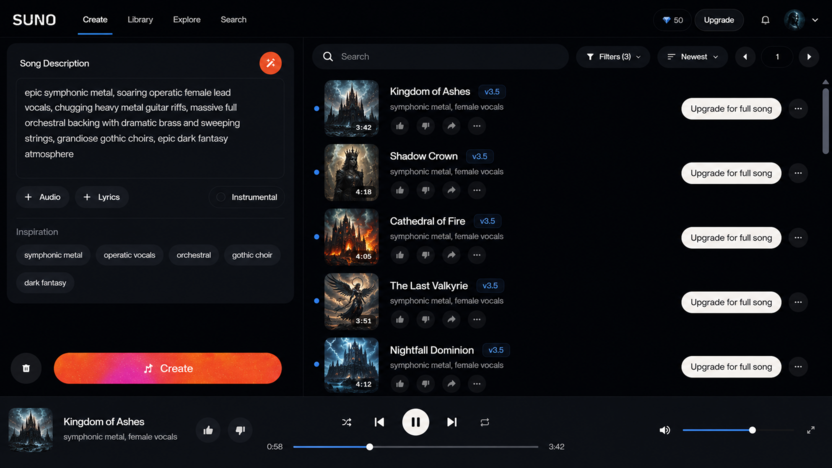Like the Cathedral of Fire track
The image size is (832, 468).
(x=400, y=255)
